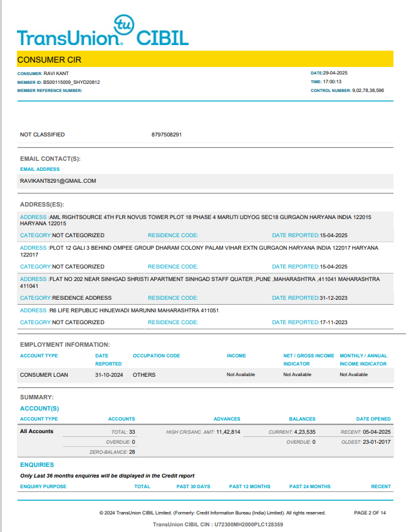Viewport: 406px width, 532px height.
Task: Select report date 29-04-2025
Action: click(335, 73)
